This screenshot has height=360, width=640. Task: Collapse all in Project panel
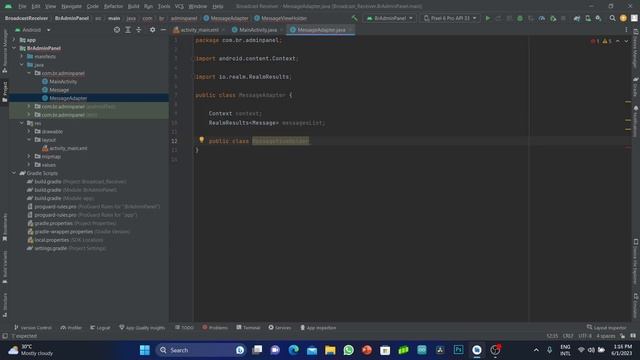pyautogui.click(x=139, y=30)
